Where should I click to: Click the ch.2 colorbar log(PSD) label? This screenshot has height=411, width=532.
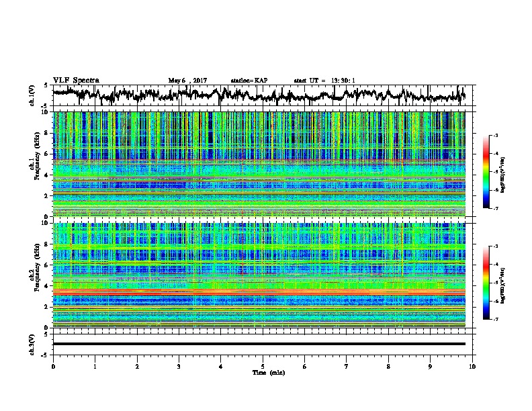(x=503, y=285)
